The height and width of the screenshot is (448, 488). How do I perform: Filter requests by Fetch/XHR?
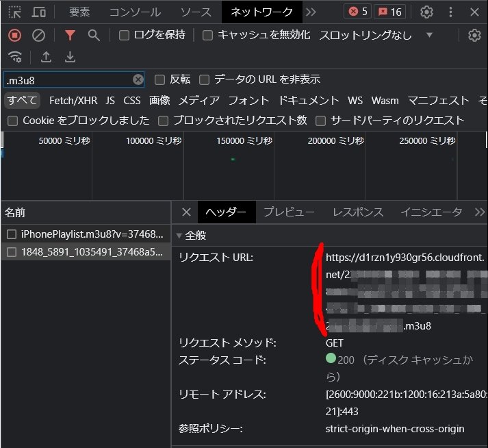(73, 100)
